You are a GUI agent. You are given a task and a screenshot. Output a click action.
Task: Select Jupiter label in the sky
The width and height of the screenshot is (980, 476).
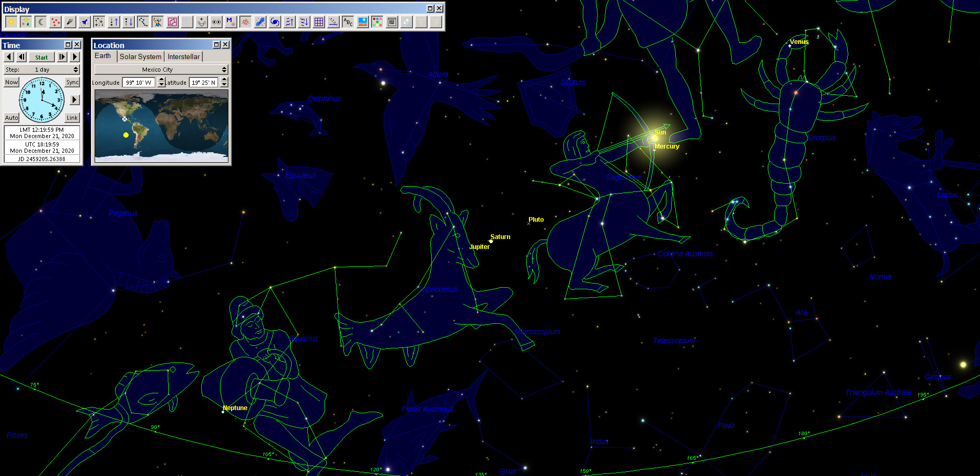click(x=479, y=247)
